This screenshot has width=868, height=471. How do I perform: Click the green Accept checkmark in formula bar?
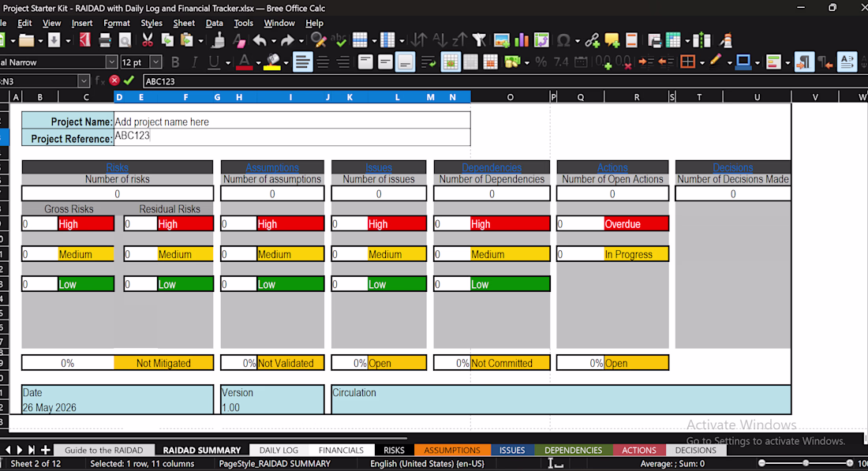[x=129, y=80]
